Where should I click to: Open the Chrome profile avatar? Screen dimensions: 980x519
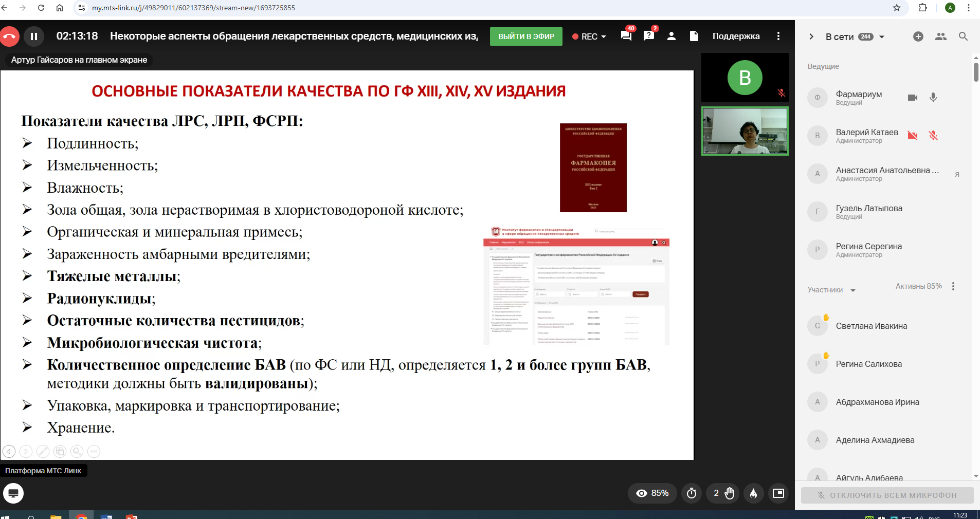tap(950, 8)
